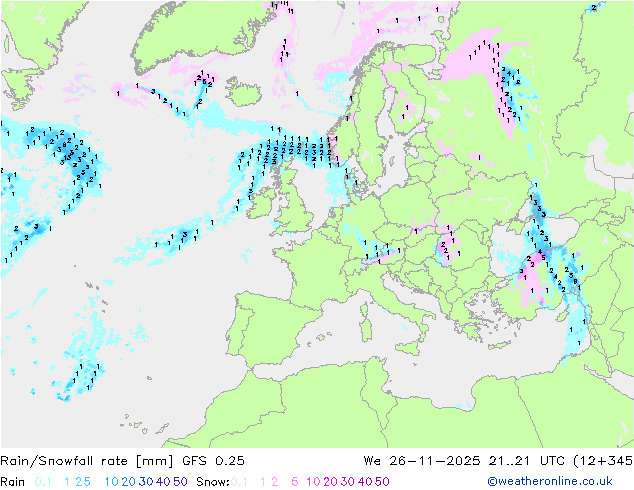
Task: Select the Snow legend 30 value
Action: pyautogui.click(x=347, y=482)
